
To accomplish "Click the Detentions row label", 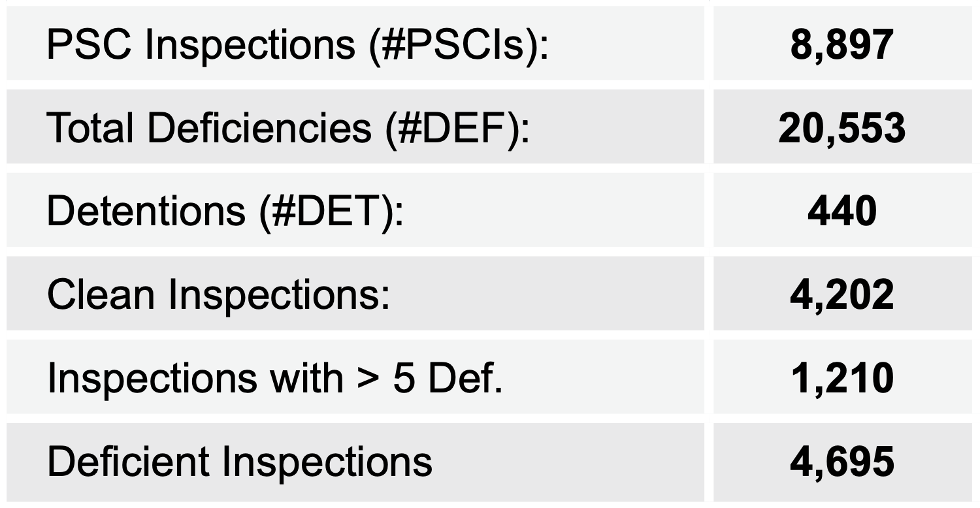I will coord(225,214).
